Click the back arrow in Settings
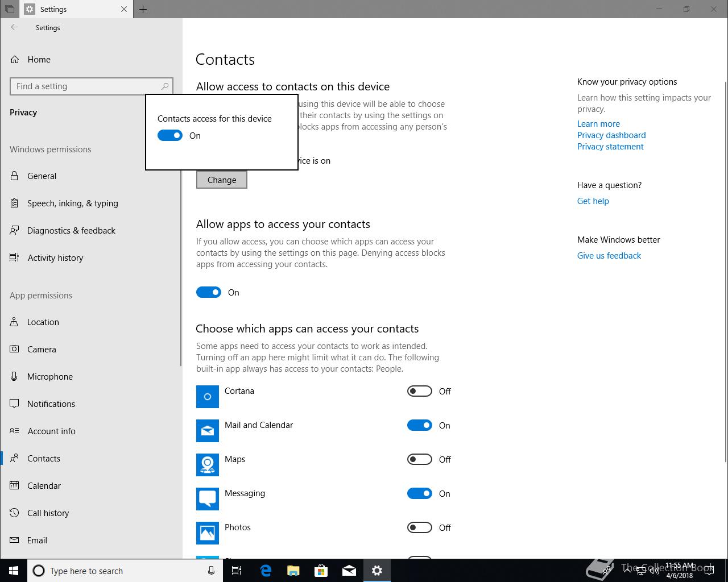 tap(14, 27)
